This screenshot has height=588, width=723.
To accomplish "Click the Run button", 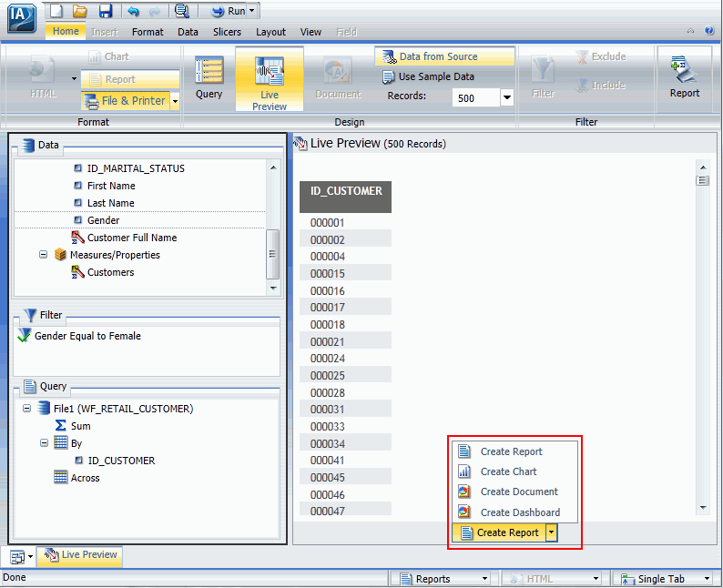I will tap(229, 11).
